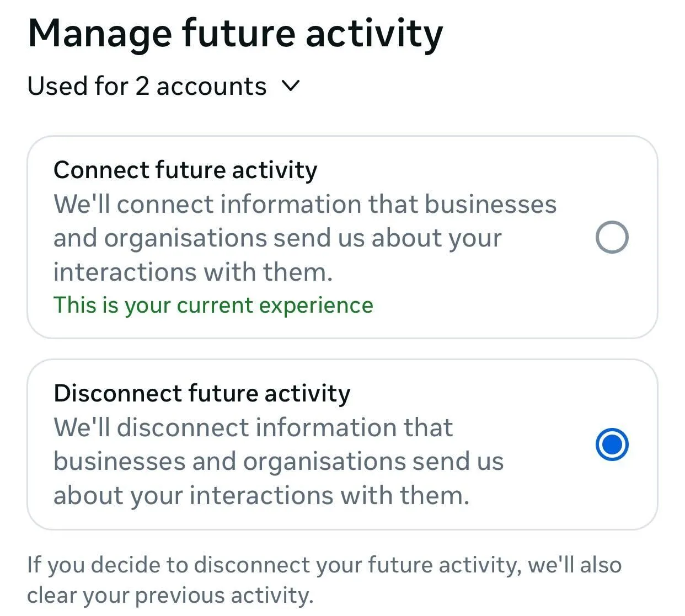
Task: Click the downward arrow icon under the heading
Action: click(290, 86)
